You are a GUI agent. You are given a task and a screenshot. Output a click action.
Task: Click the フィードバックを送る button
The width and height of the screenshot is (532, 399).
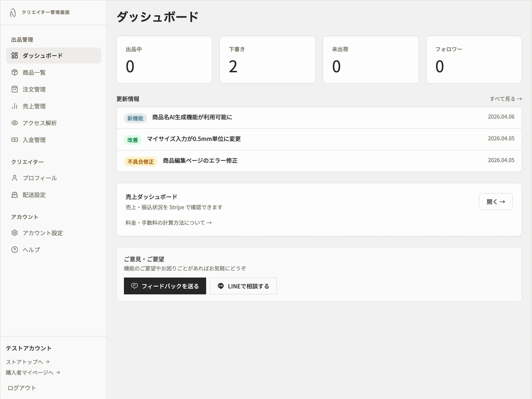click(165, 286)
